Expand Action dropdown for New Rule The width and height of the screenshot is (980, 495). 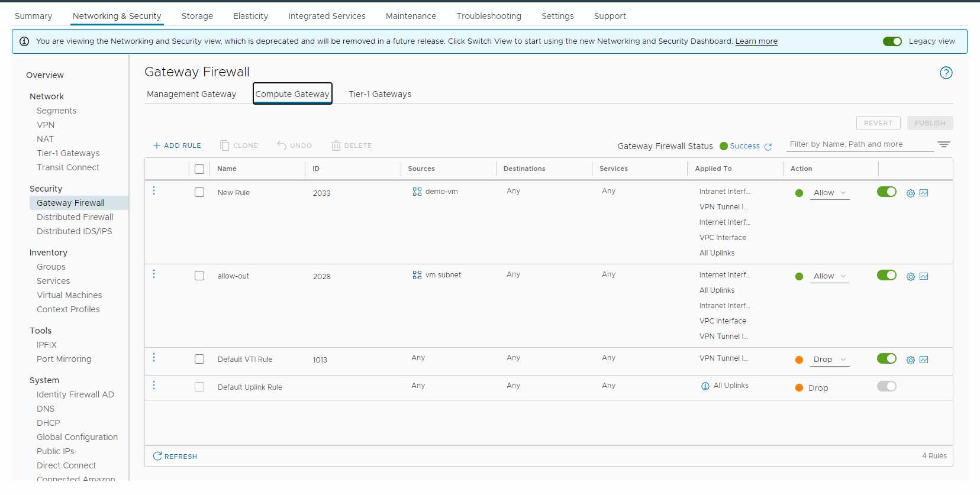[x=830, y=193]
